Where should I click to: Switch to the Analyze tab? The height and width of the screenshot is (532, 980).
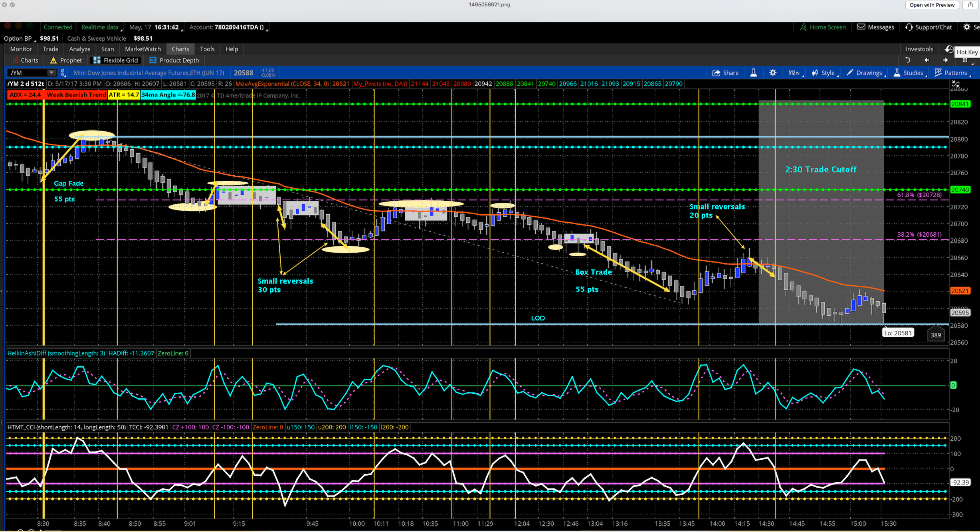click(79, 49)
